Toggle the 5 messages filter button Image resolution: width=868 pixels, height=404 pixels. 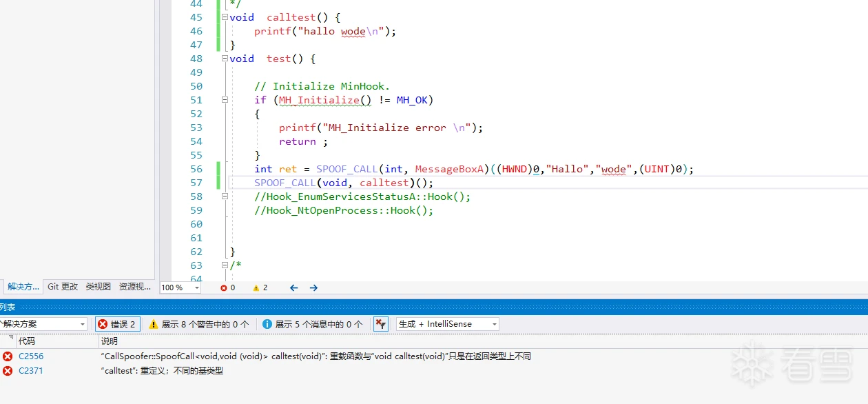pos(313,324)
